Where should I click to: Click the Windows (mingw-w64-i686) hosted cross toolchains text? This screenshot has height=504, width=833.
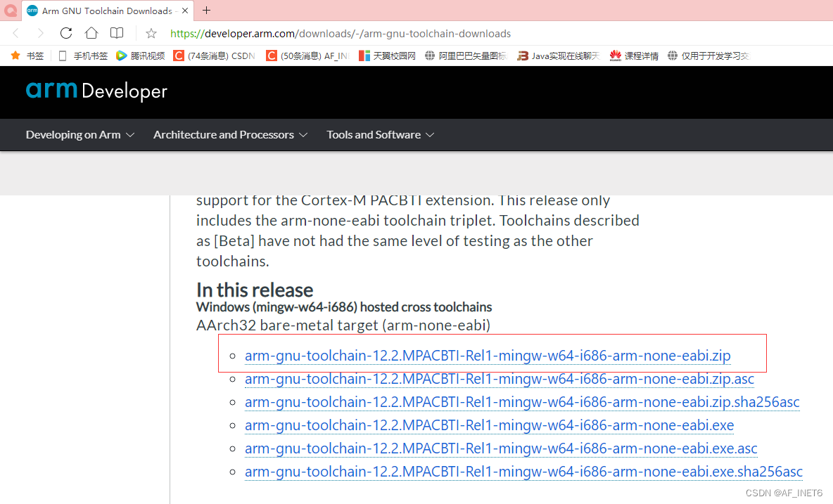click(344, 307)
